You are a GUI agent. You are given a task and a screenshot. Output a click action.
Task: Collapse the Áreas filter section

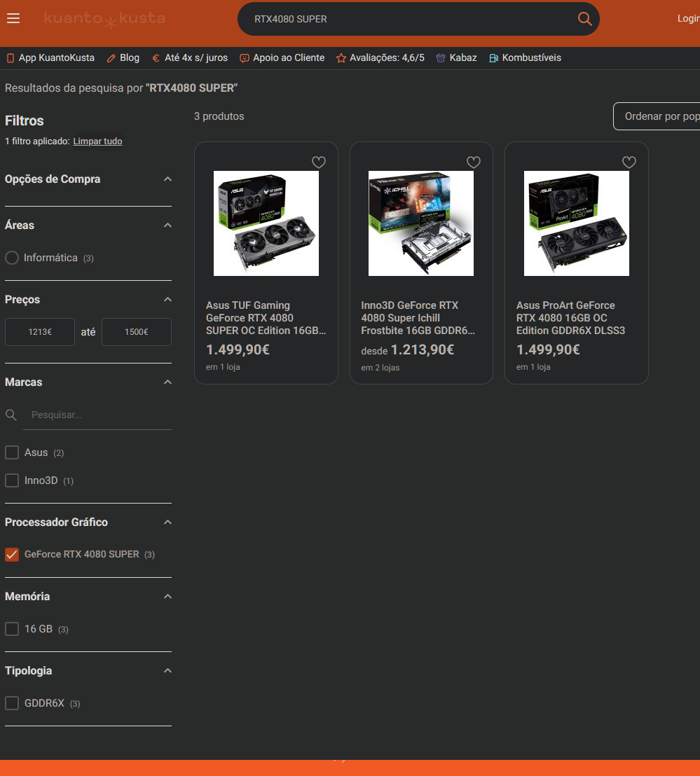pyautogui.click(x=168, y=226)
